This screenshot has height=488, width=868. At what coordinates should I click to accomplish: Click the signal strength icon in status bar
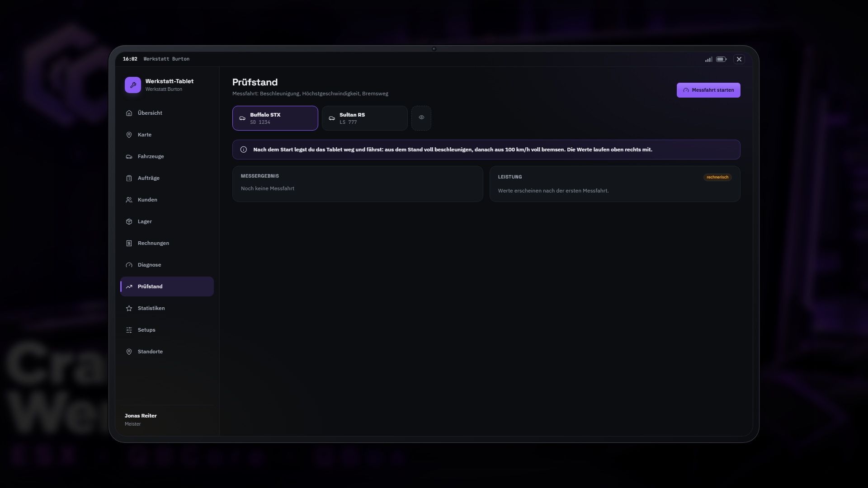[708, 59]
